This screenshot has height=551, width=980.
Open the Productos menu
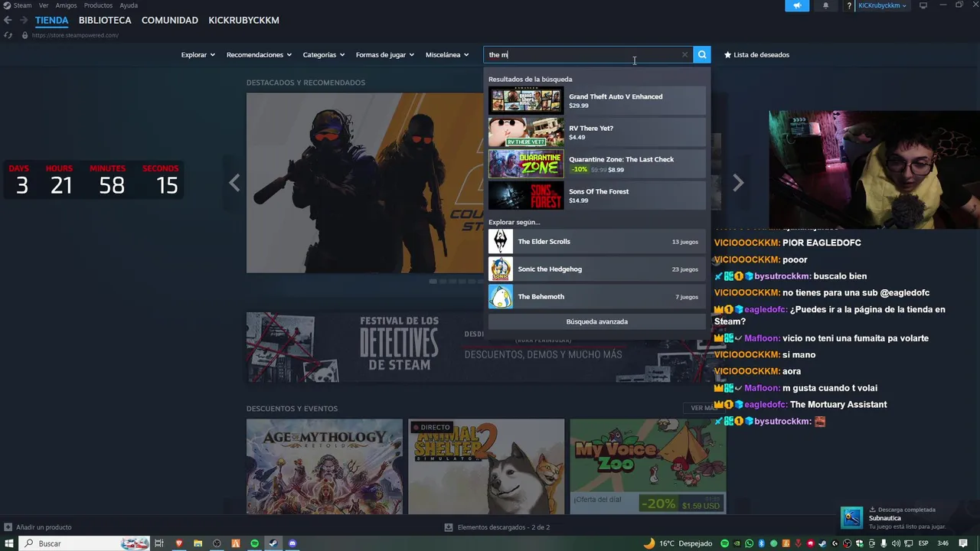[x=98, y=5]
